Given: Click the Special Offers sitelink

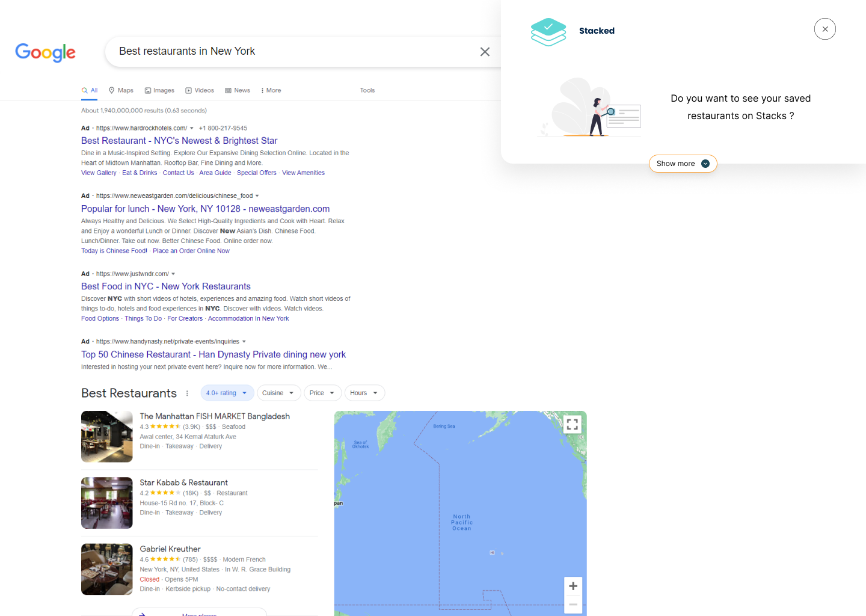Looking at the screenshot, I should pyautogui.click(x=257, y=173).
